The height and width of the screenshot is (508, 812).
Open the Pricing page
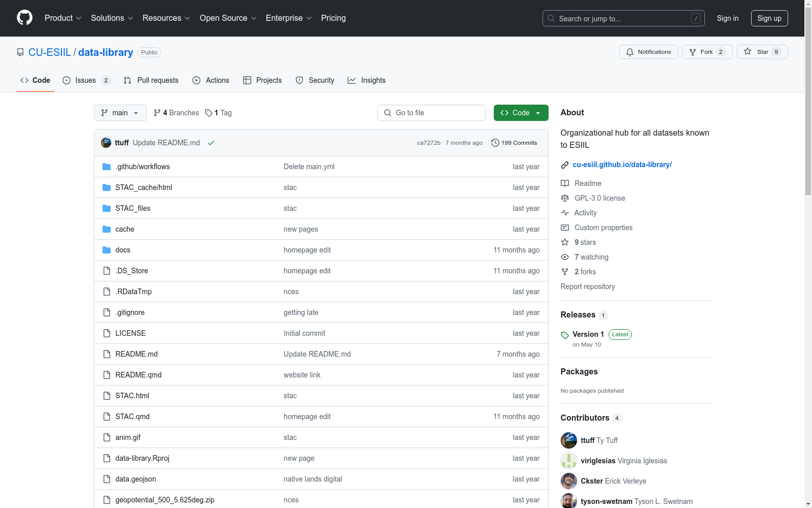click(x=333, y=18)
